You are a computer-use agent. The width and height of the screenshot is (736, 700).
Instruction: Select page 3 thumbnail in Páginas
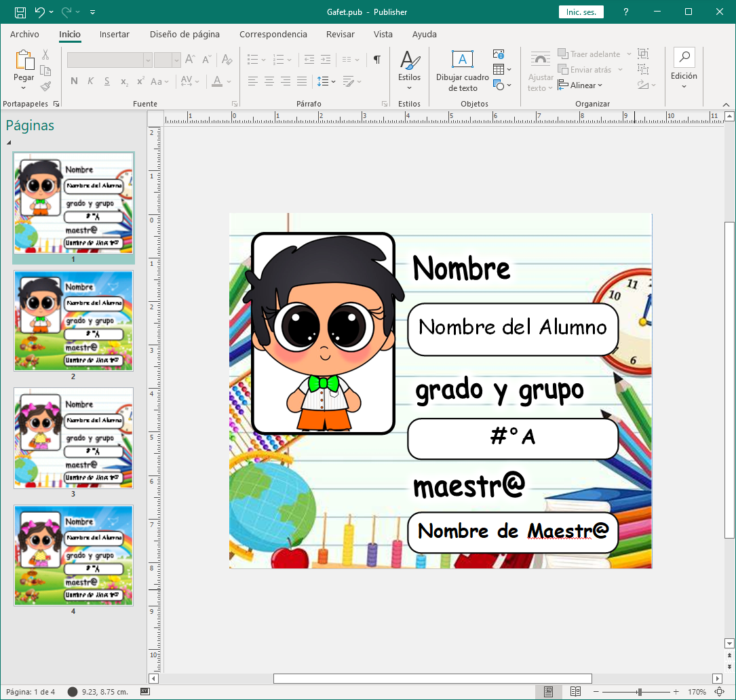[x=74, y=438]
